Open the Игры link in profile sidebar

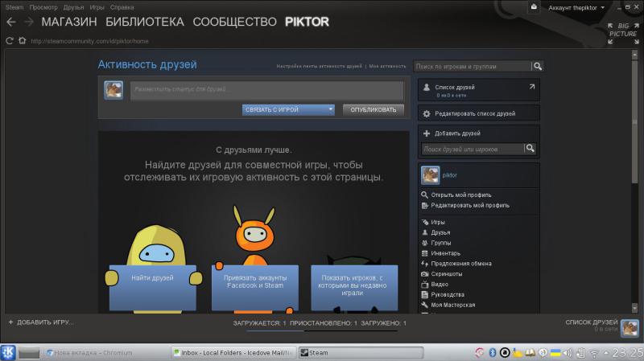pyautogui.click(x=437, y=222)
